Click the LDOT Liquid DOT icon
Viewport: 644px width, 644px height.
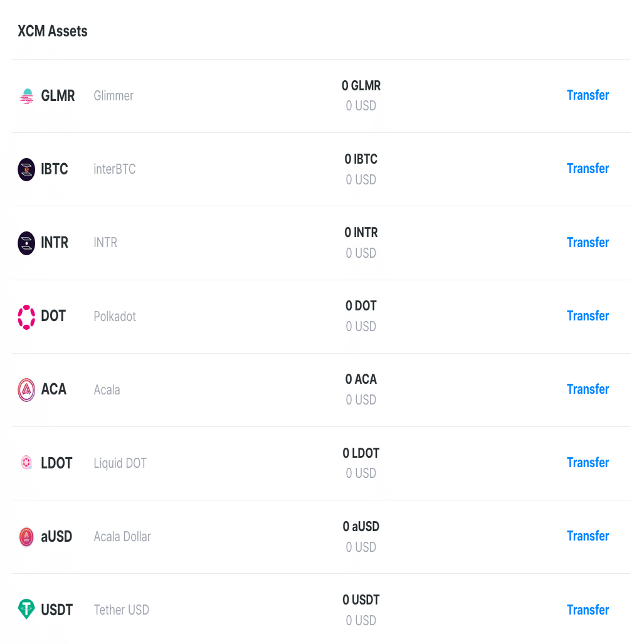pos(26,463)
